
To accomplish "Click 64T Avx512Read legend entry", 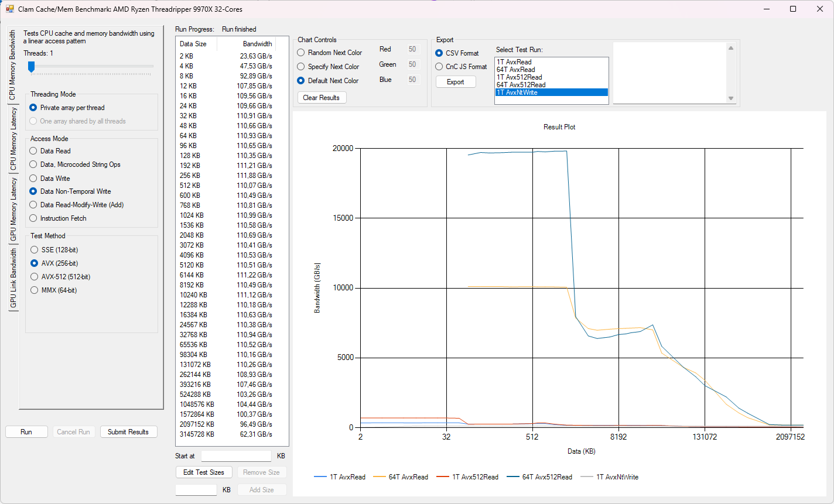I will click(x=539, y=477).
